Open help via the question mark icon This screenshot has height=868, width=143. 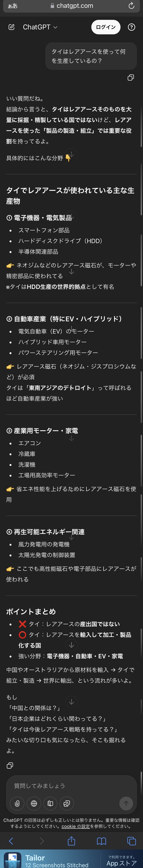tap(132, 27)
